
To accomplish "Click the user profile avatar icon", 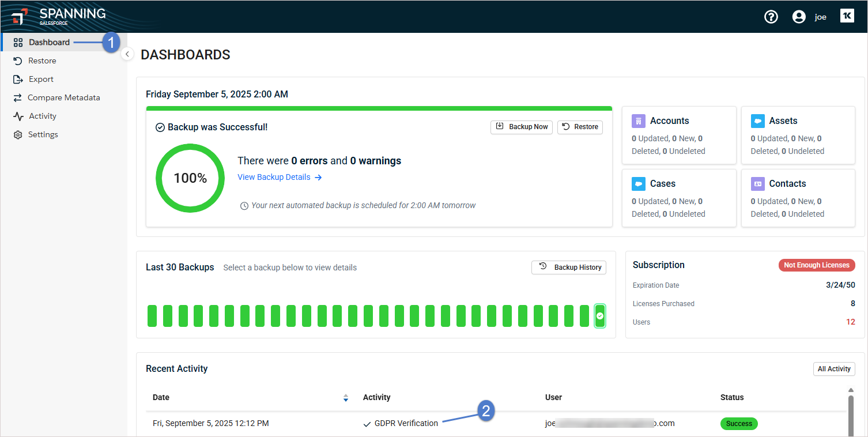I will 798,17.
